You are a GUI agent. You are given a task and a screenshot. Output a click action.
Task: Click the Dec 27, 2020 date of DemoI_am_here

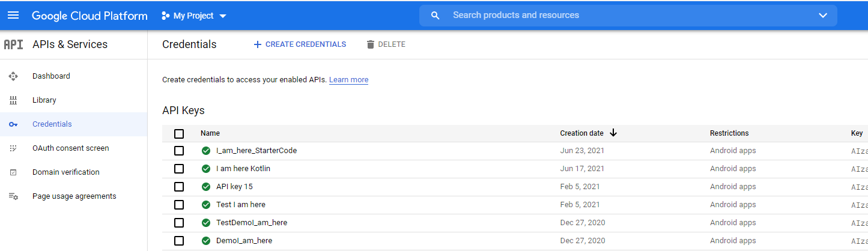pyautogui.click(x=583, y=241)
